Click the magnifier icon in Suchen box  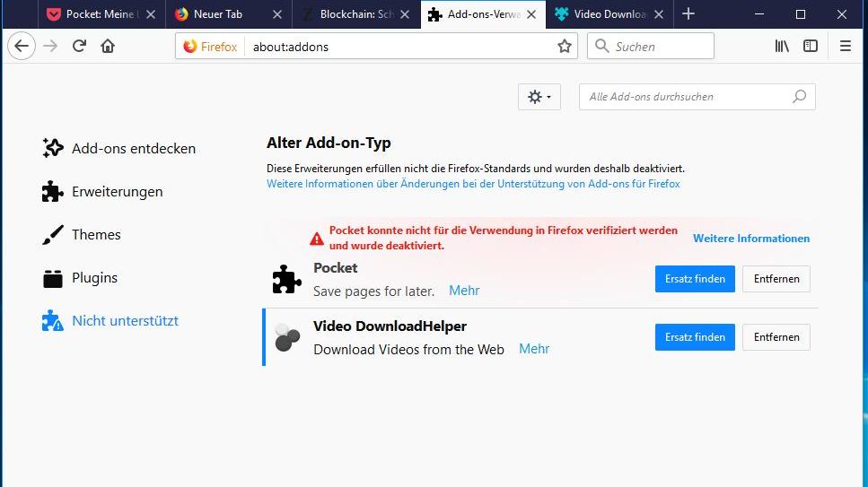[x=601, y=46]
